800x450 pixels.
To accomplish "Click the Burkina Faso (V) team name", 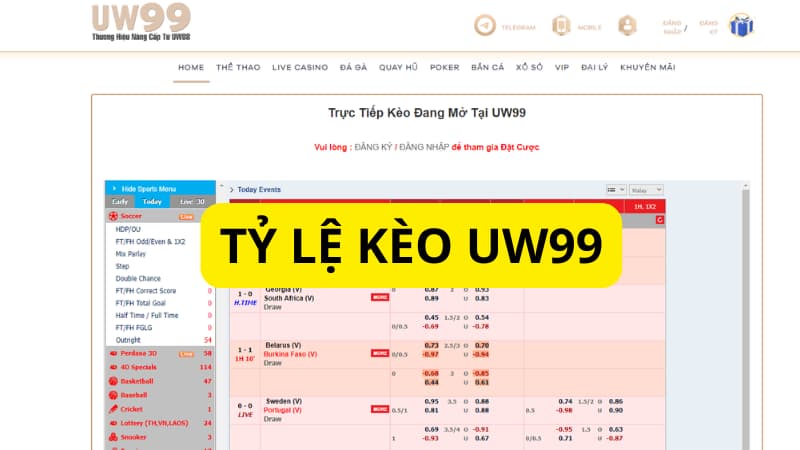I will pos(290,354).
